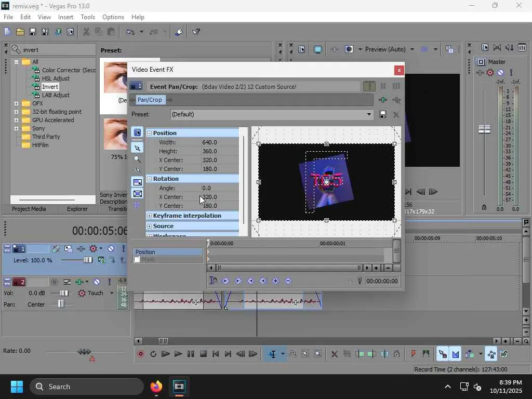This screenshot has height=399, width=532.
Task: Open Video Preview external monitor icon
Action: tap(317, 49)
